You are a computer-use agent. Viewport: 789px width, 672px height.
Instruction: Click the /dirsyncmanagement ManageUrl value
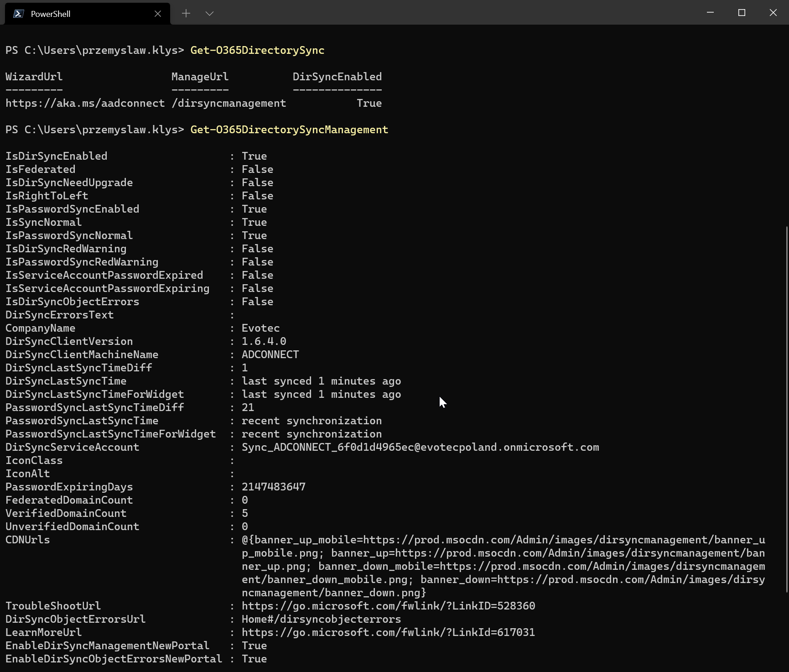tap(229, 104)
